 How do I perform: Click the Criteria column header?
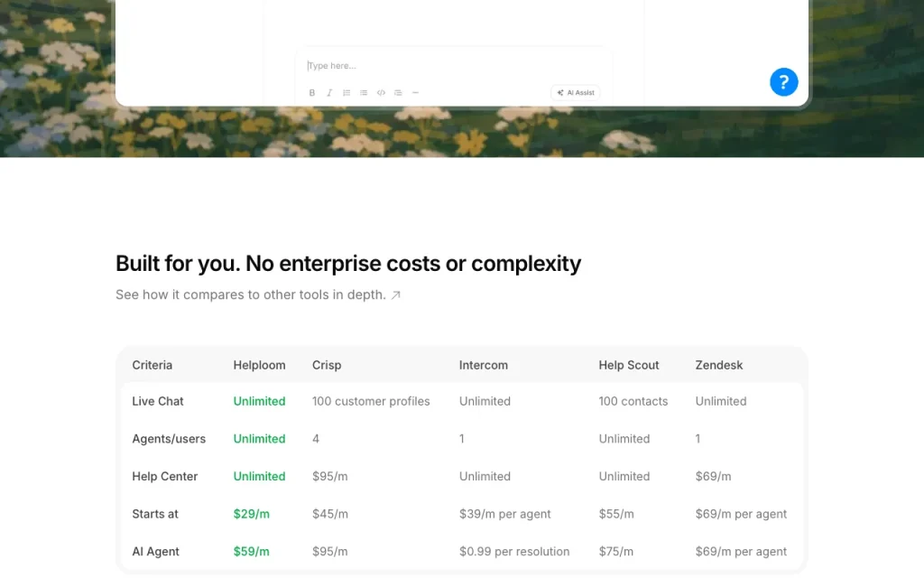(x=152, y=365)
